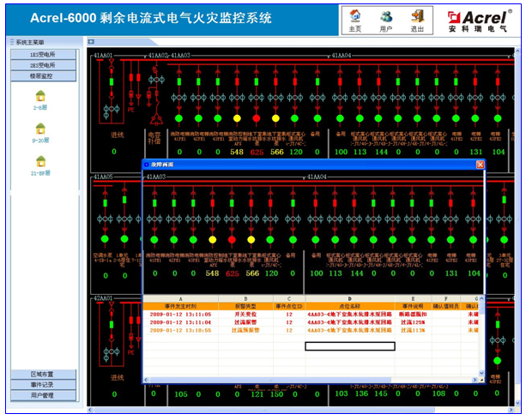
Task: Click the selected empty cell in column D
Action: (350, 346)
